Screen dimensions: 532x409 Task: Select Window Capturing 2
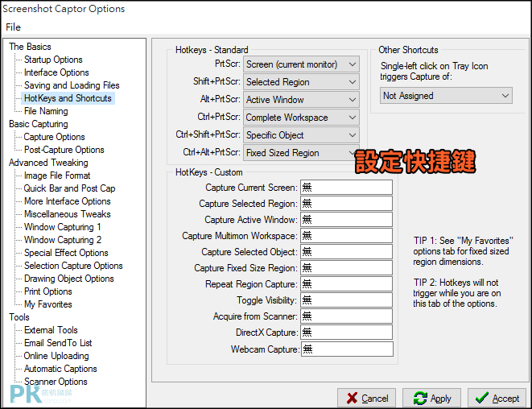point(63,240)
